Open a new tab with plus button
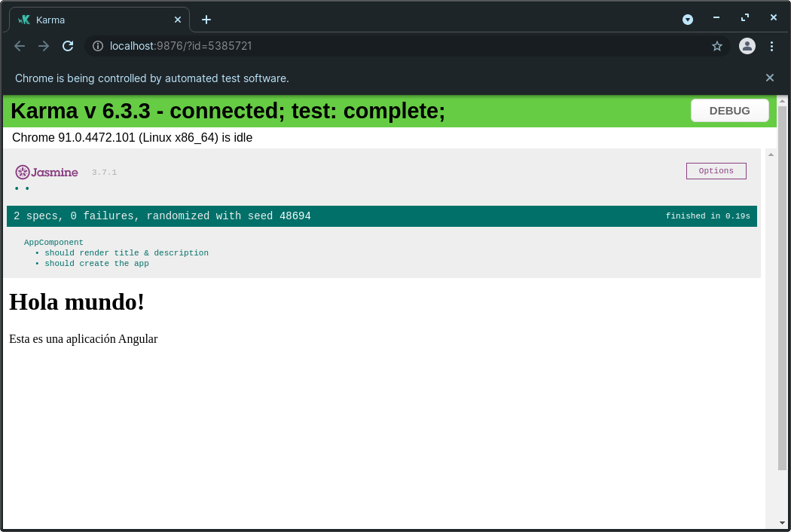This screenshot has width=791, height=532. [206, 20]
